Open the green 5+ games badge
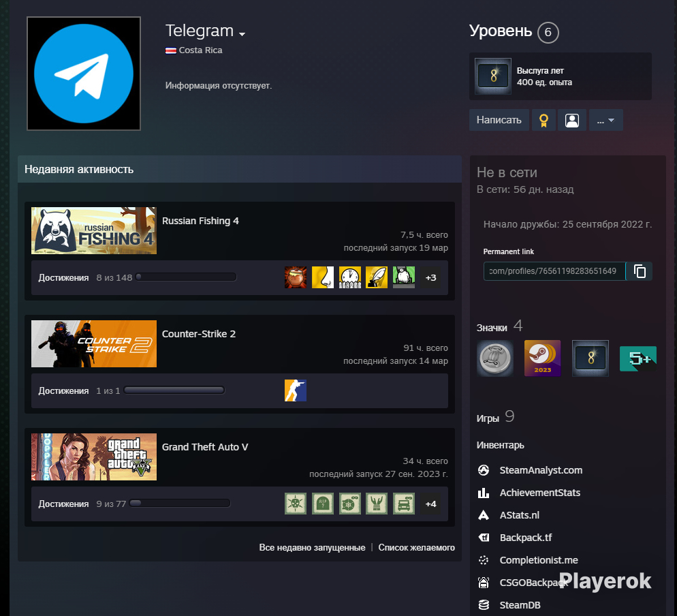Image resolution: width=677 pixels, height=616 pixels. [x=638, y=358]
